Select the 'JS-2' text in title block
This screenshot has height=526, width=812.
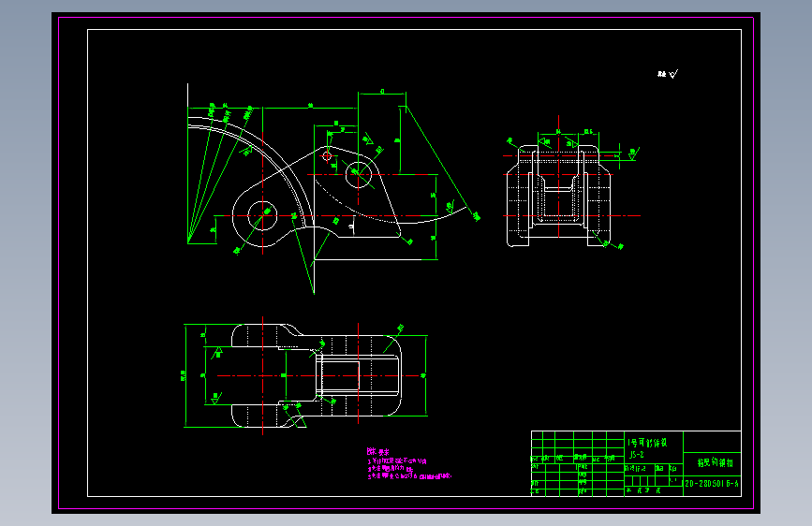click(x=637, y=455)
